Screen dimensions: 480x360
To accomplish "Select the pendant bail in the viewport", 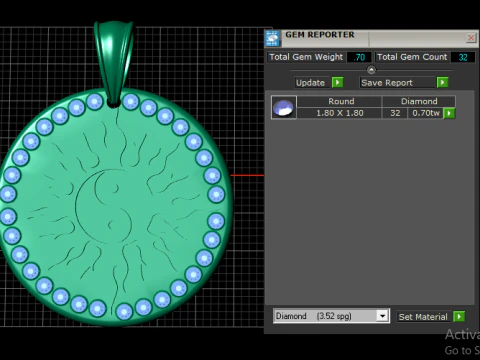I will [x=114, y=63].
